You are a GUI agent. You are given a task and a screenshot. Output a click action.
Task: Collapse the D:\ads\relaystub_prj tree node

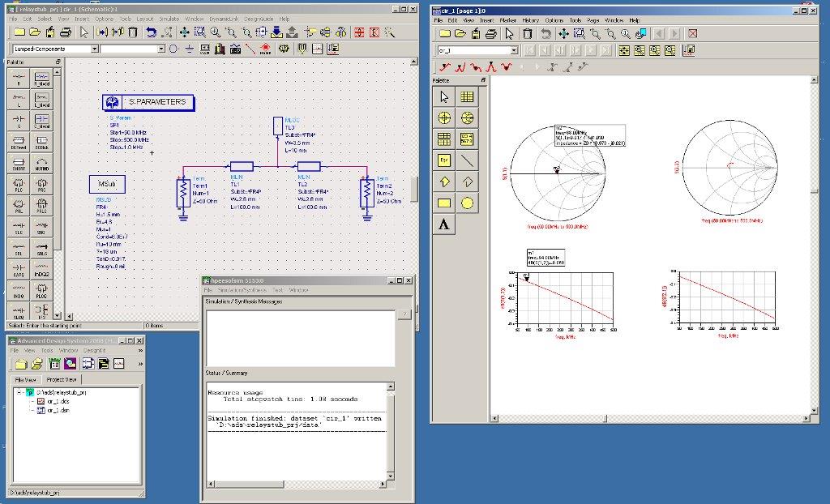pos(19,392)
